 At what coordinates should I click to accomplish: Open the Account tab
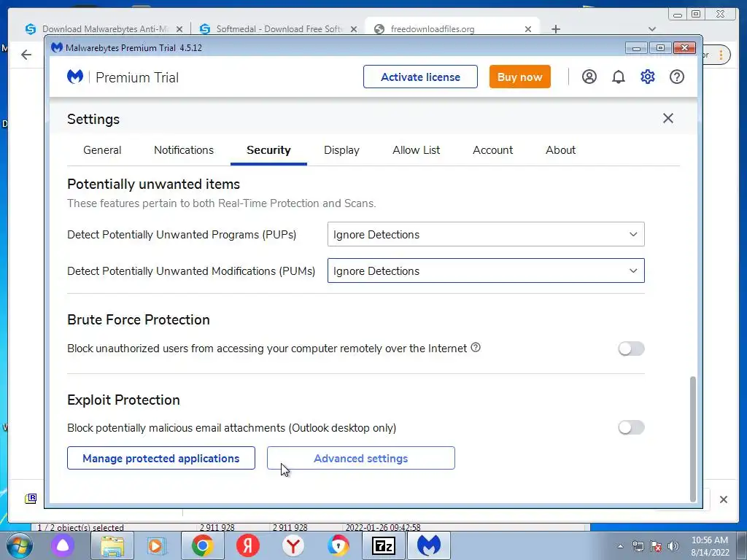pos(492,150)
